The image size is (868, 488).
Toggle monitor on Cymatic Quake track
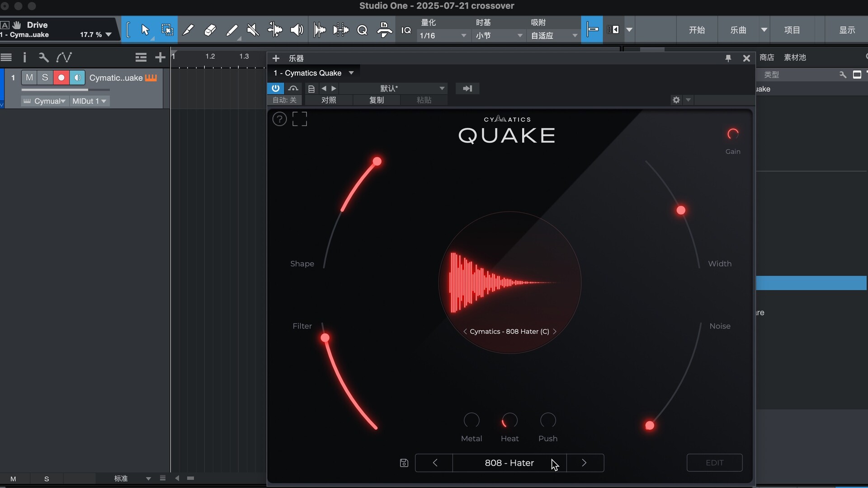coord(77,78)
